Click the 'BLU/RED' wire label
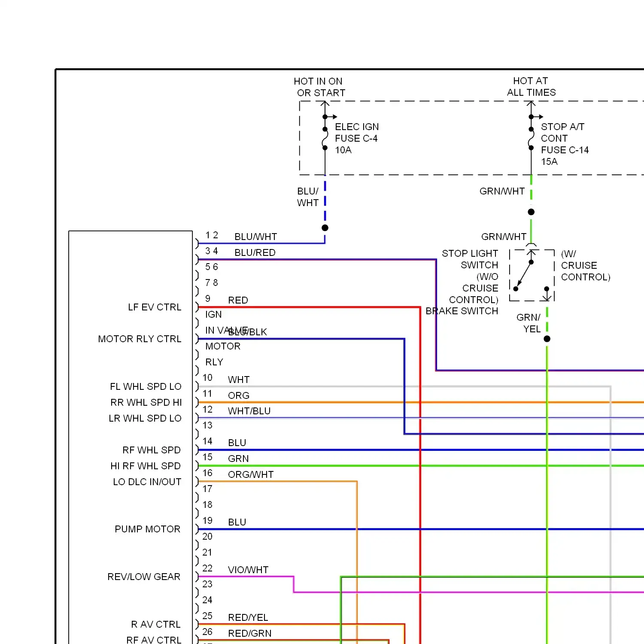 [255, 253]
